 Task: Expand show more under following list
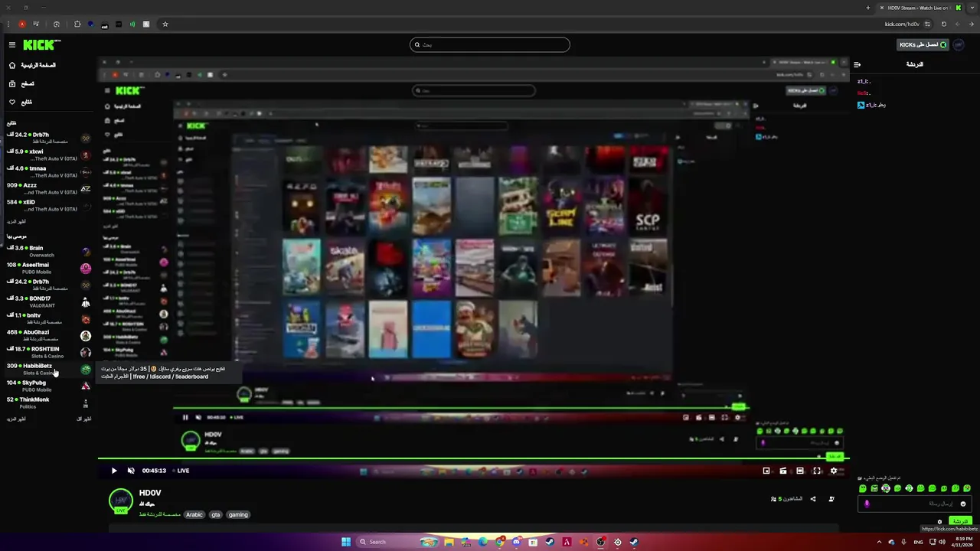[x=16, y=221]
